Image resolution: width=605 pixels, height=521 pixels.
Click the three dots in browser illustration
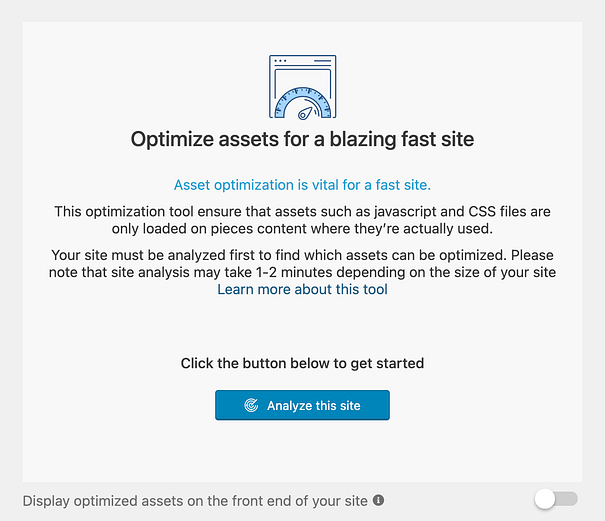coord(280,61)
